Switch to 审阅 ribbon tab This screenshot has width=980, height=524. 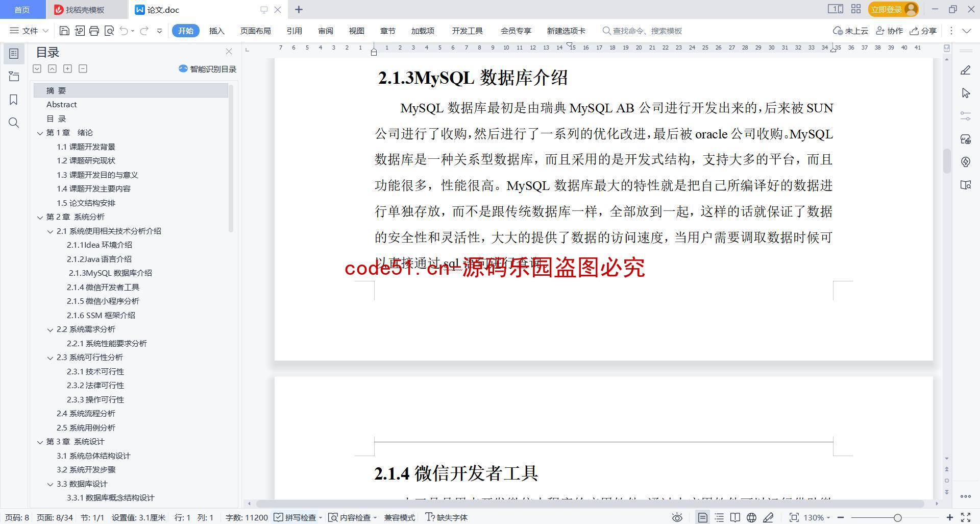point(326,31)
